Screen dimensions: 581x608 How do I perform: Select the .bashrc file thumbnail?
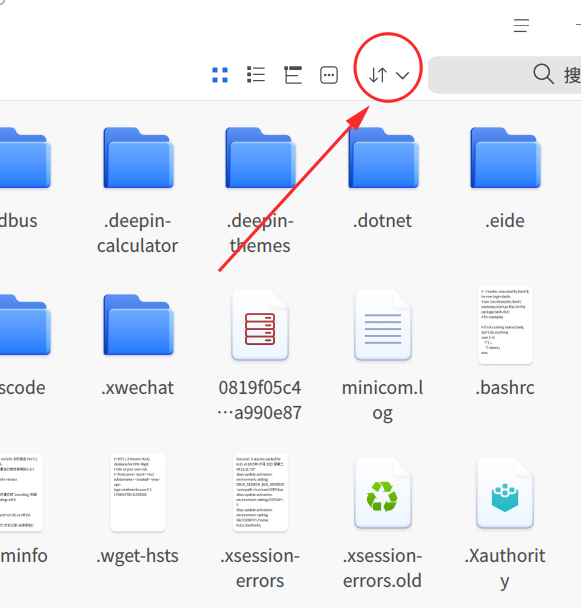point(505,325)
